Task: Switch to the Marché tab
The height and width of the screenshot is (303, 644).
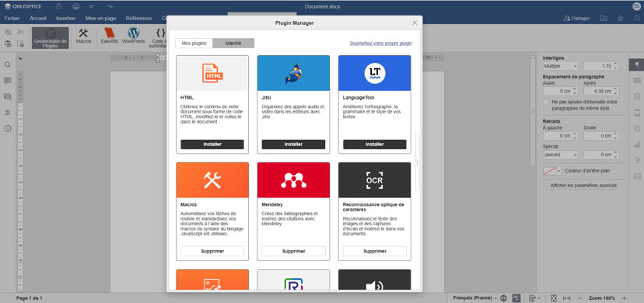Action: (233, 43)
